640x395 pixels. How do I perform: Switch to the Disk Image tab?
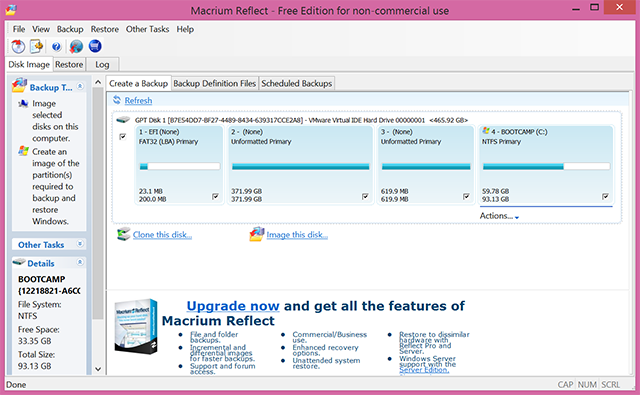[29, 64]
